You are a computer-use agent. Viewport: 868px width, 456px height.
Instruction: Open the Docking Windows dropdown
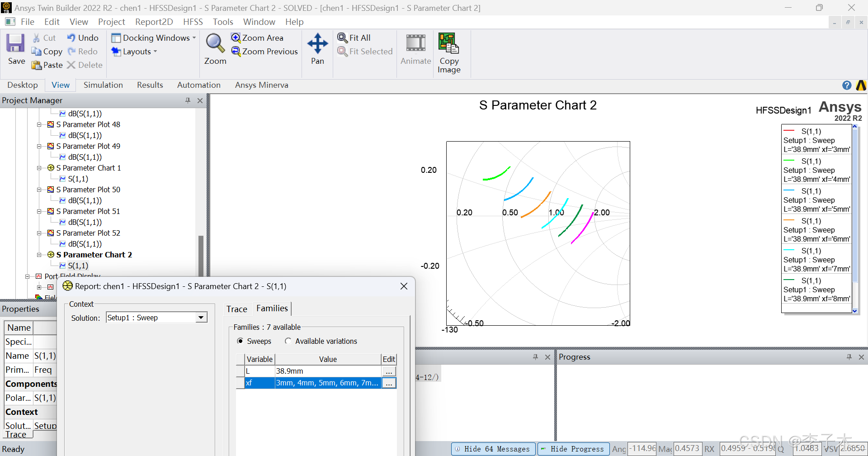(153, 38)
